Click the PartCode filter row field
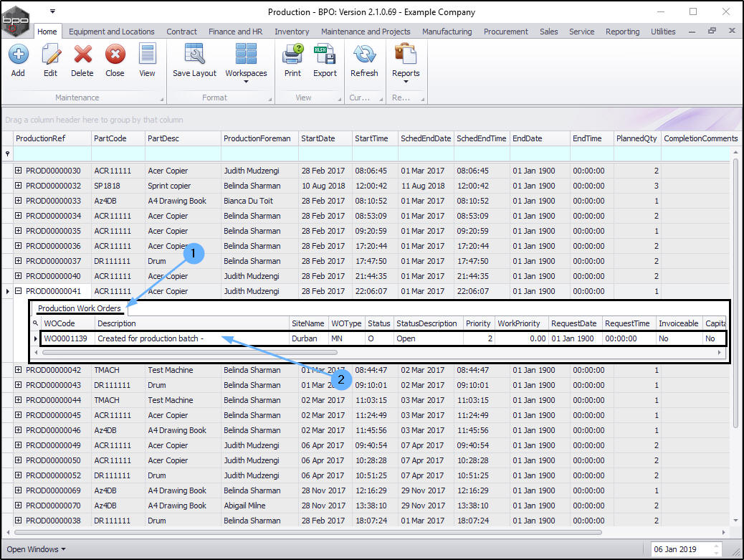The height and width of the screenshot is (560, 744). (x=118, y=153)
